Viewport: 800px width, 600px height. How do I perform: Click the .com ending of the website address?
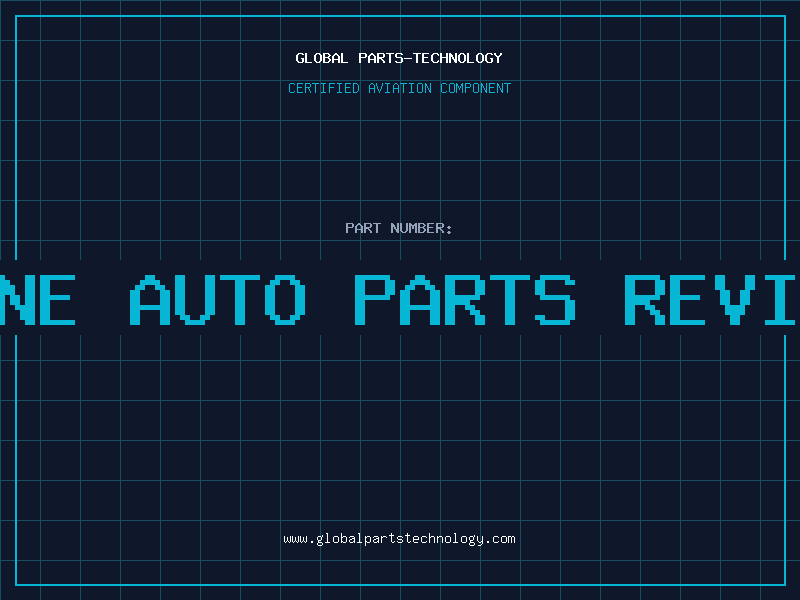click(500, 539)
